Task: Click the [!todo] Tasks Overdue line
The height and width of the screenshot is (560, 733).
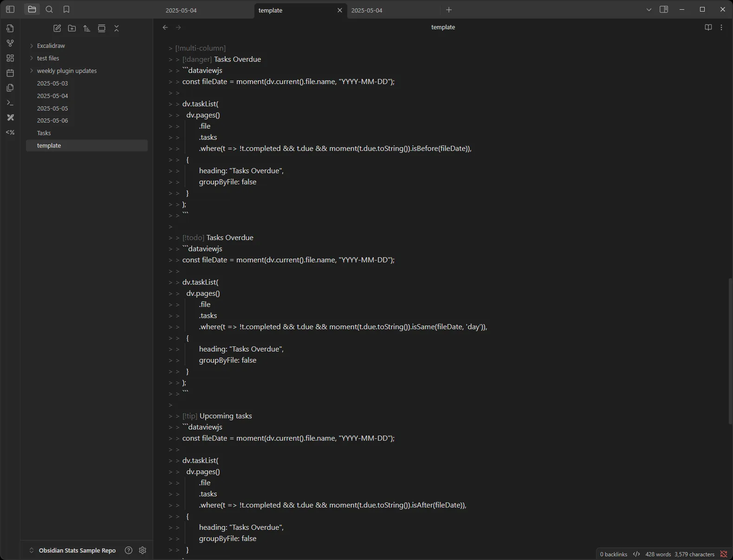Action: [x=211, y=238]
